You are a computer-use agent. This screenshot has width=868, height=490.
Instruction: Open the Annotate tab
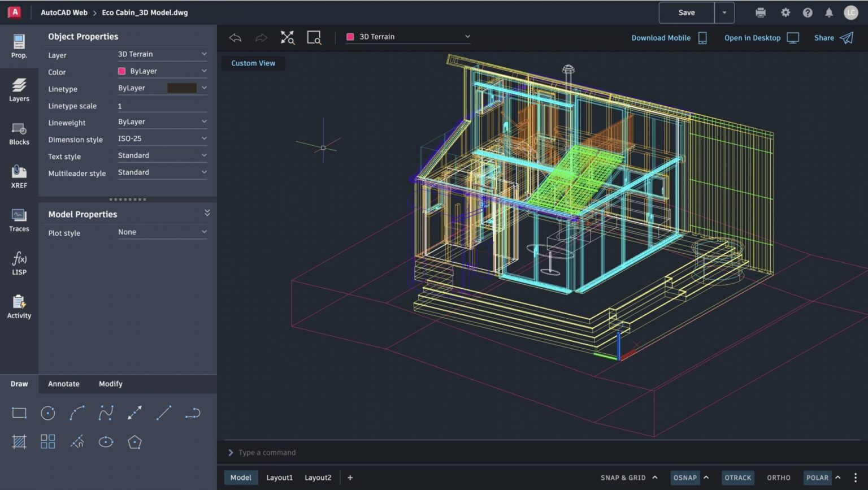tap(64, 384)
